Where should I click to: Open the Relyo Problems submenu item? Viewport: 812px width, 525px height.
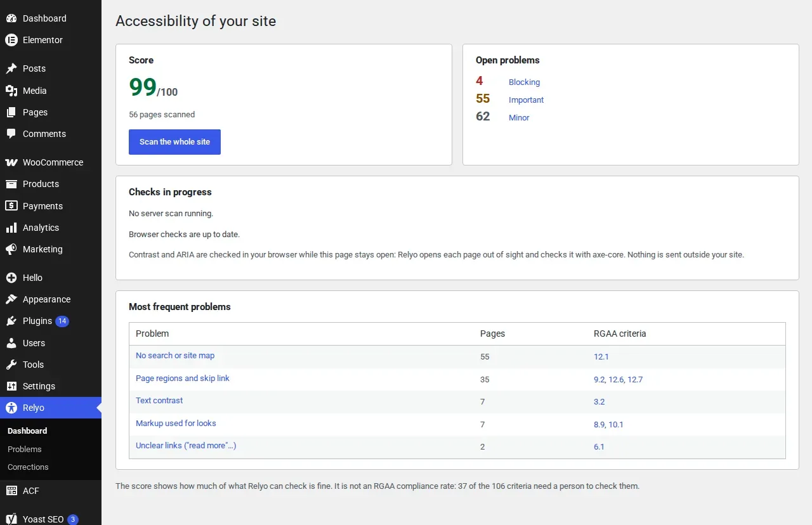[25, 449]
